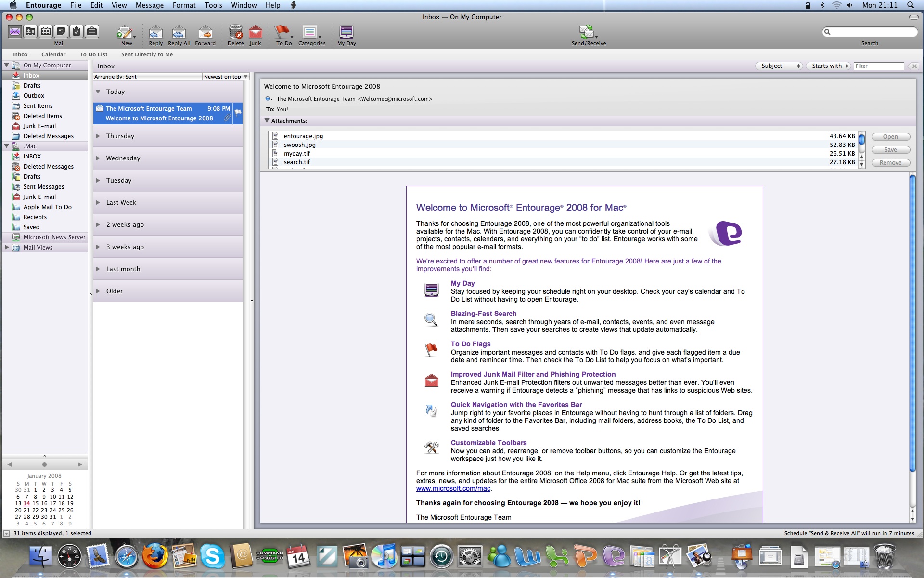Expand the Mail Views group
The image size is (924, 578).
pyautogui.click(x=6, y=247)
